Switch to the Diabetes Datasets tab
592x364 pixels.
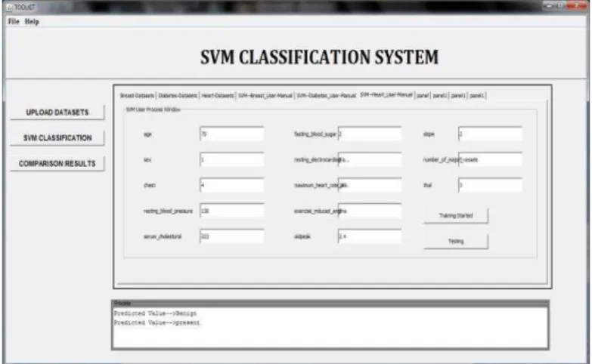pyautogui.click(x=178, y=95)
